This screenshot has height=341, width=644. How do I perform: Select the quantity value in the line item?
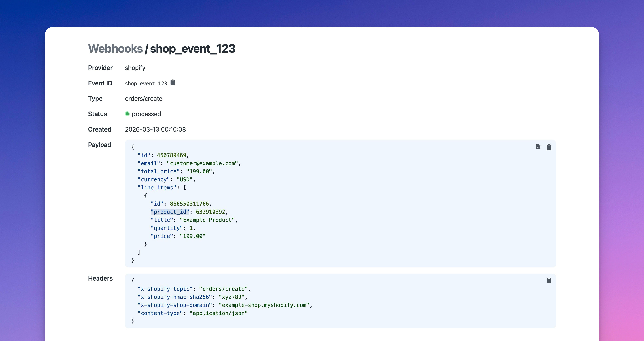tap(192, 228)
